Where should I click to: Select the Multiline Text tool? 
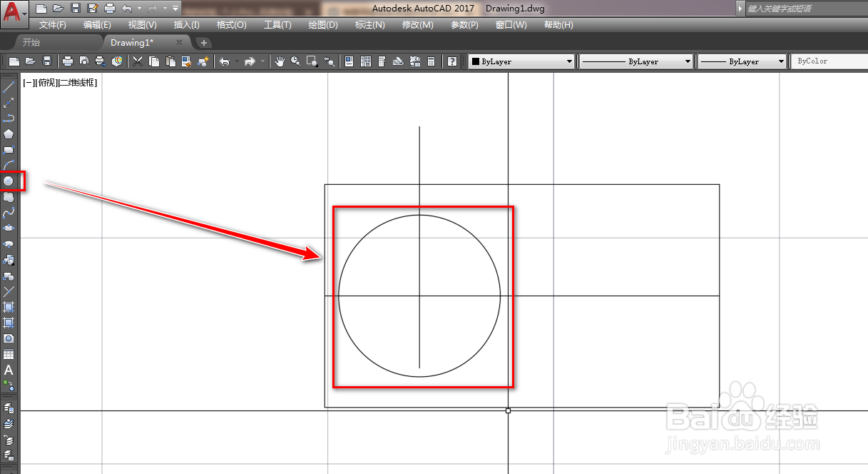click(x=9, y=370)
